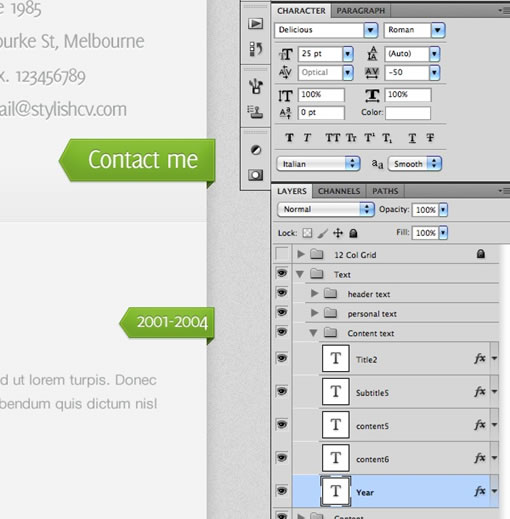This screenshot has height=519, width=510.
Task: Open the text Color swatch
Action: pos(408,113)
